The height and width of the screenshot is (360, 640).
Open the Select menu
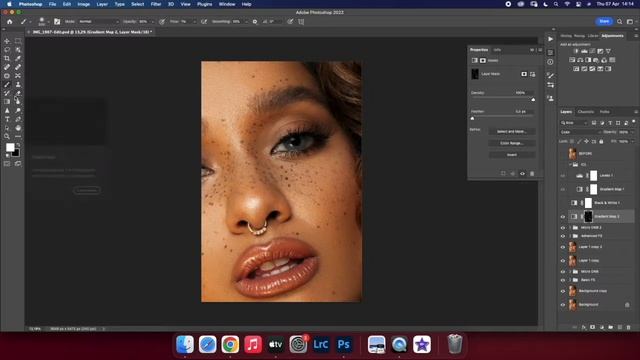pyautogui.click(x=138, y=4)
